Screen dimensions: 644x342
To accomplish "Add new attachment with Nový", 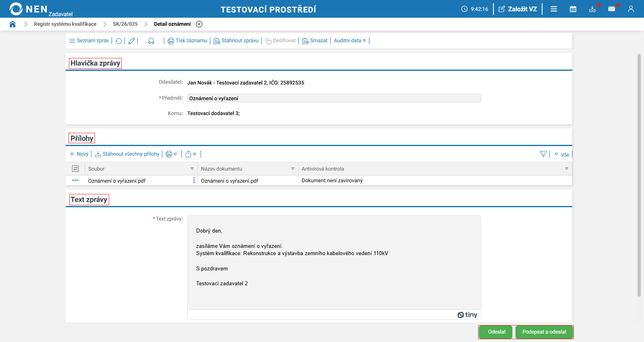I will (x=79, y=154).
